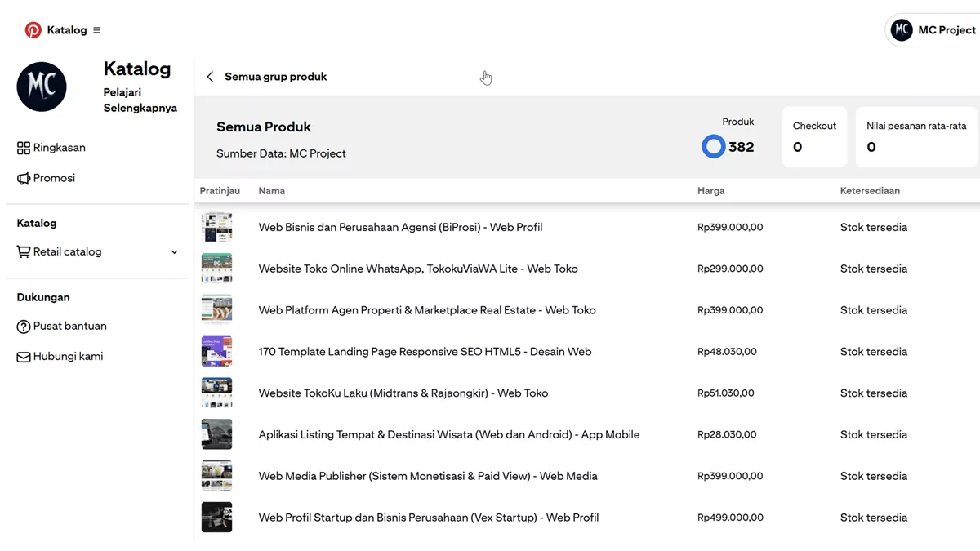Click the Pelajari Selengkapnya link
Screen dimensions: 980x551
140,100
